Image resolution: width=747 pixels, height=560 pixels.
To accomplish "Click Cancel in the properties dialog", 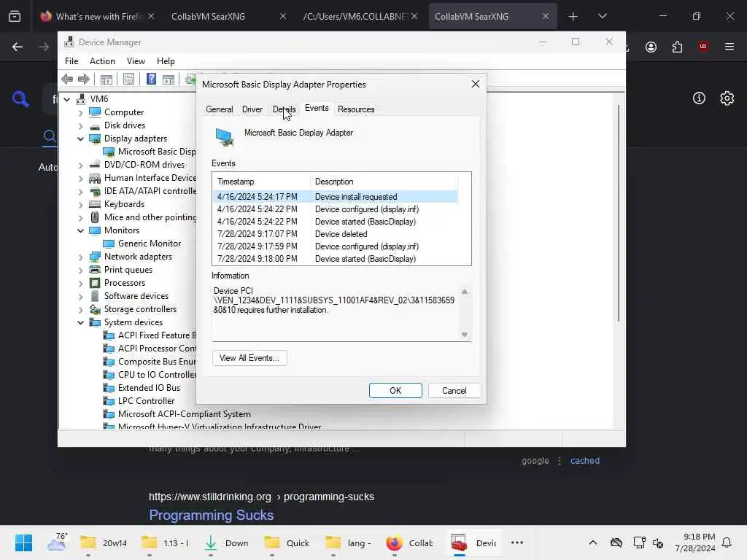I will (454, 391).
